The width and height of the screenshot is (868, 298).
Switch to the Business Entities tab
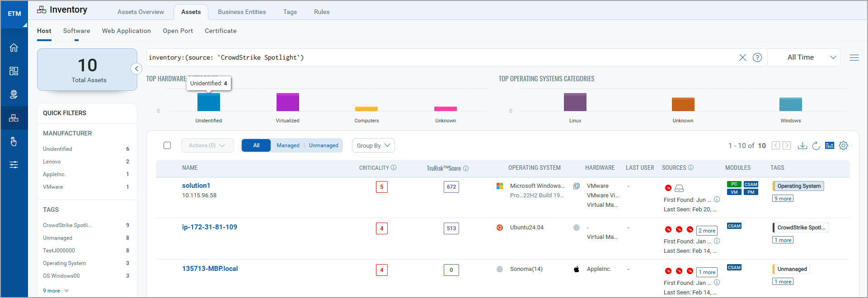pyautogui.click(x=242, y=12)
